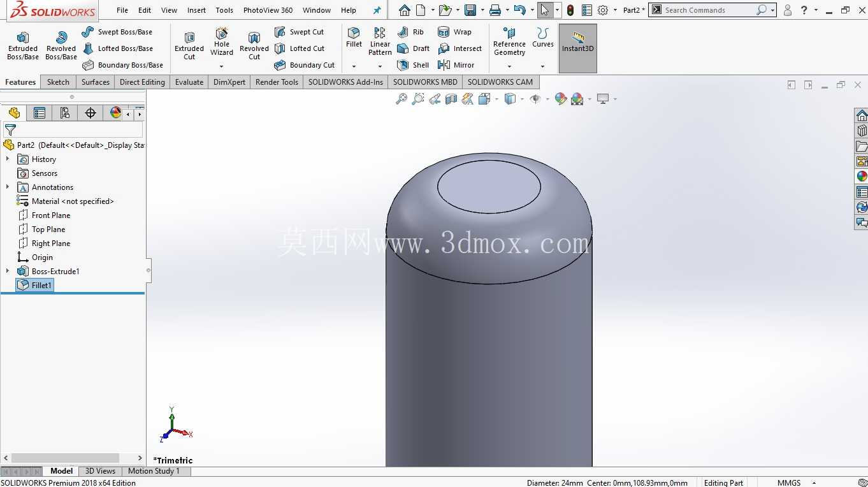Click the Edit Appearance icon
The image size is (868, 487).
tap(561, 99)
